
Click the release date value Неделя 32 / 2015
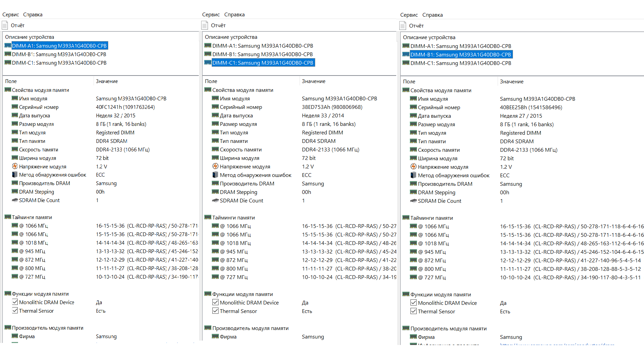coord(116,115)
